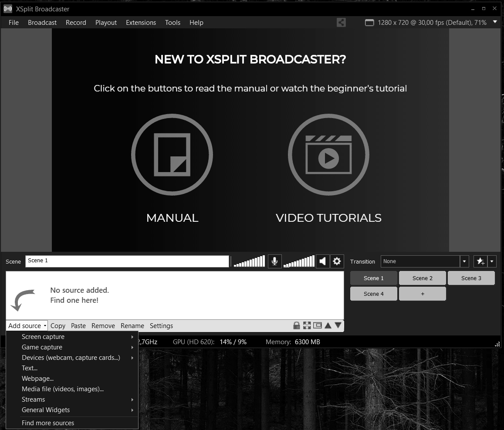The height and width of the screenshot is (430, 504).
Task: Click the Scene 1 name field
Action: (x=127, y=261)
